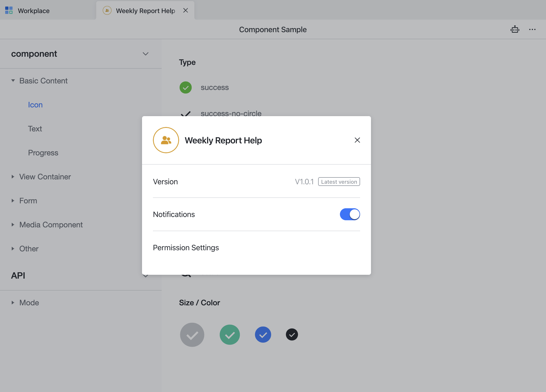
Task: Click the Latest version button
Action: pos(339,181)
